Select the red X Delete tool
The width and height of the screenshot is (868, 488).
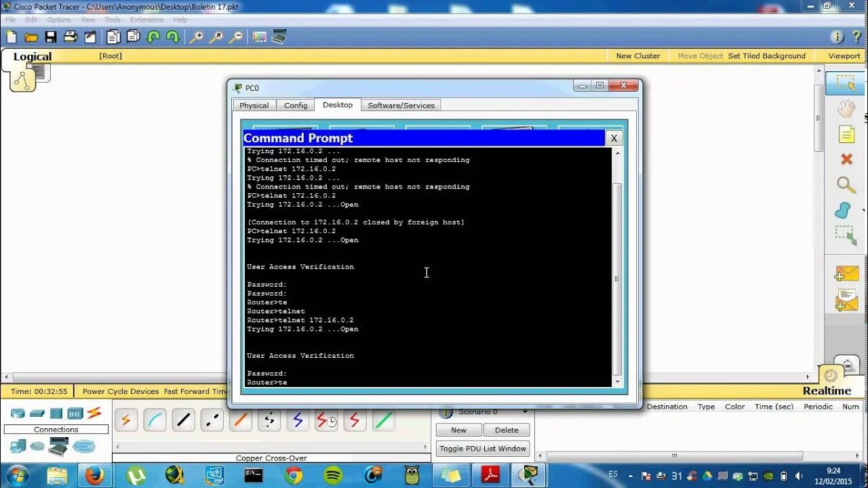tap(846, 159)
